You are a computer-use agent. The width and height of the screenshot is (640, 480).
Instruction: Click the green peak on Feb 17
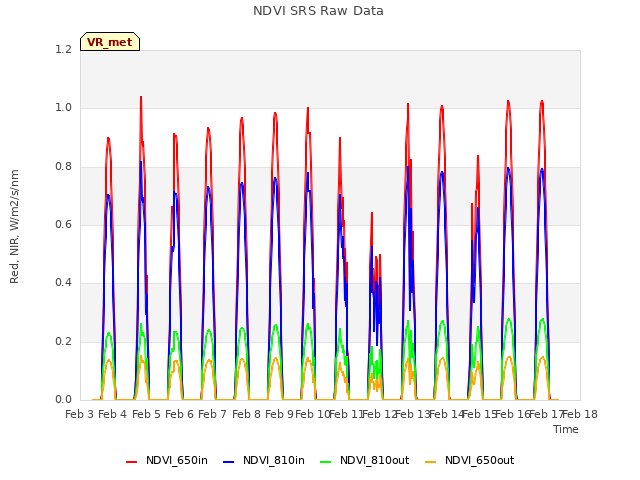pos(542,319)
